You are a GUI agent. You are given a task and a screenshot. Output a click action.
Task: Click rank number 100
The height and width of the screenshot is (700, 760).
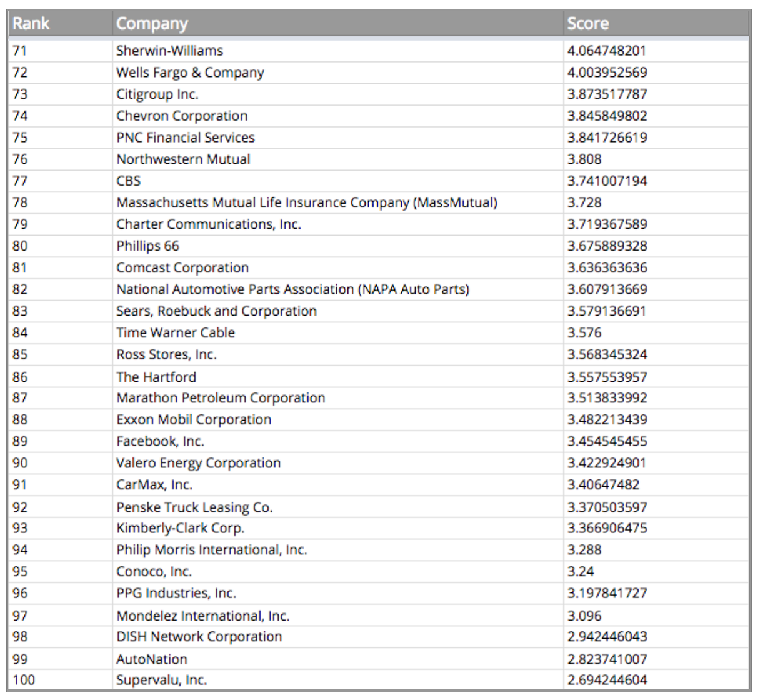tap(24, 680)
